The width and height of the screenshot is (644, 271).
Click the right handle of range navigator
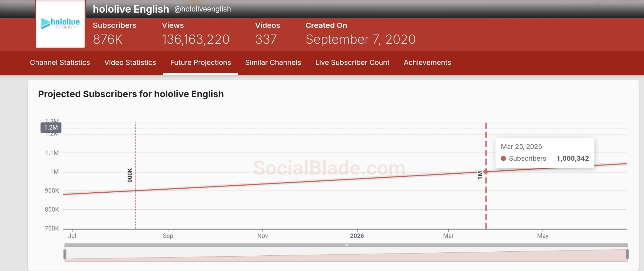click(x=627, y=254)
